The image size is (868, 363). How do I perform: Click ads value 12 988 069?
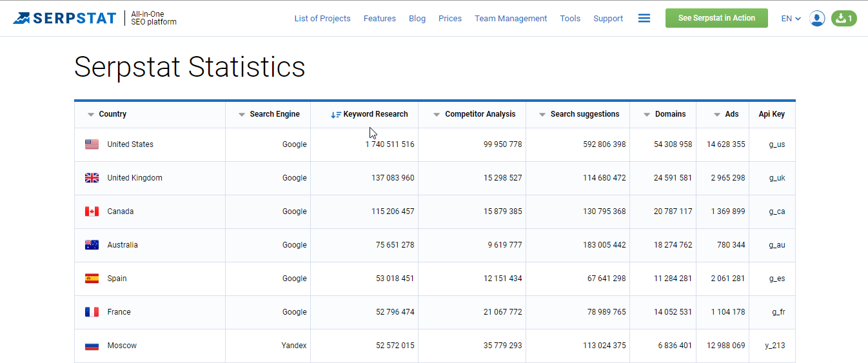(x=726, y=346)
